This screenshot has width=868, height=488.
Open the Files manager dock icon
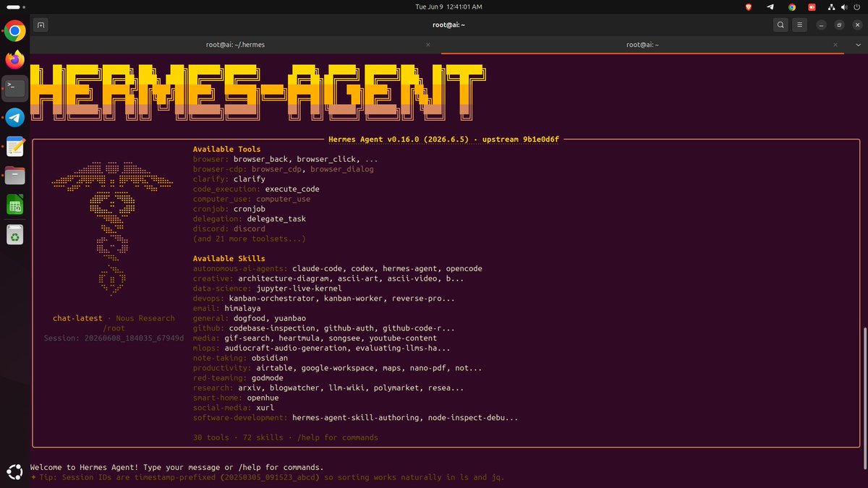coord(15,175)
